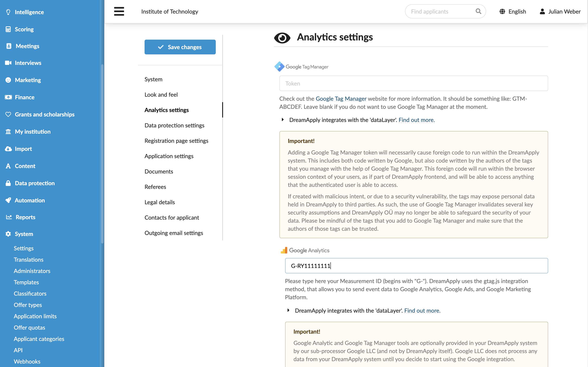Click the My institution building icon
Viewport: 588px width, 367px height.
coord(8,132)
